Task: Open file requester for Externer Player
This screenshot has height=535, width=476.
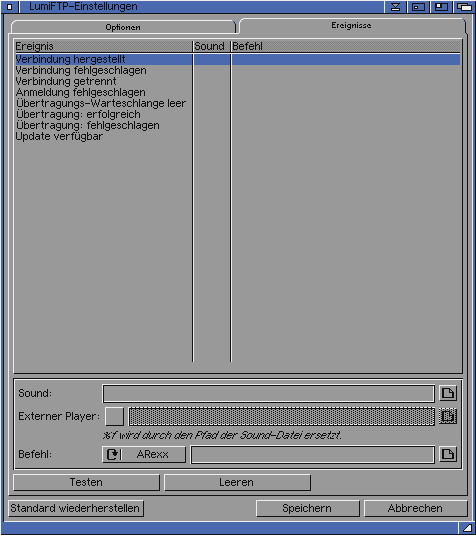Action: (448, 416)
